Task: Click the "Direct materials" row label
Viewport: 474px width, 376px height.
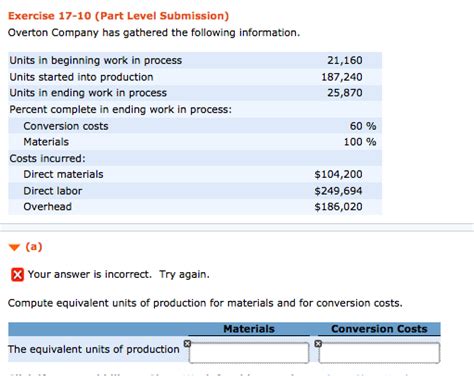Action: point(63,174)
